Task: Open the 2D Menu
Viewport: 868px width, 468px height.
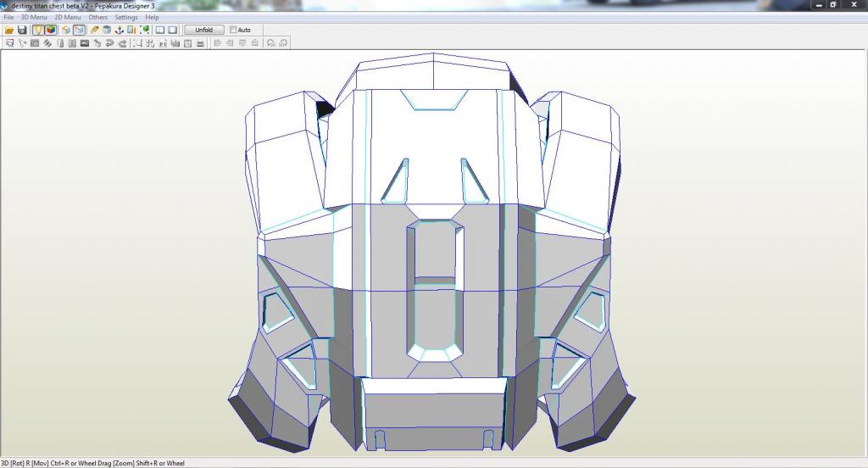Action: [x=68, y=18]
